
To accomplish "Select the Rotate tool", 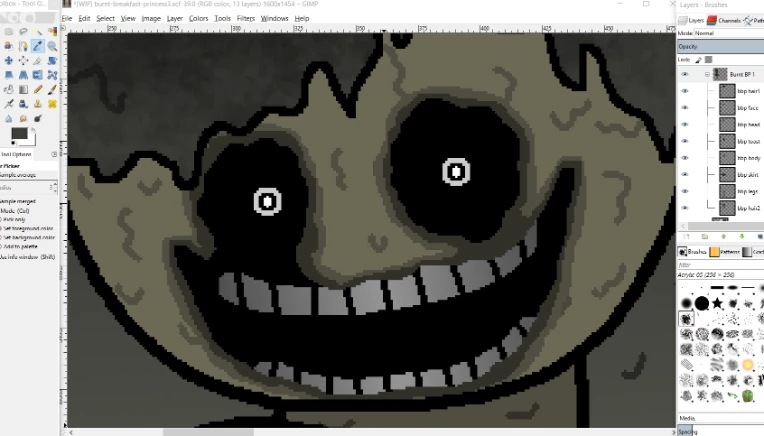I will 52,60.
